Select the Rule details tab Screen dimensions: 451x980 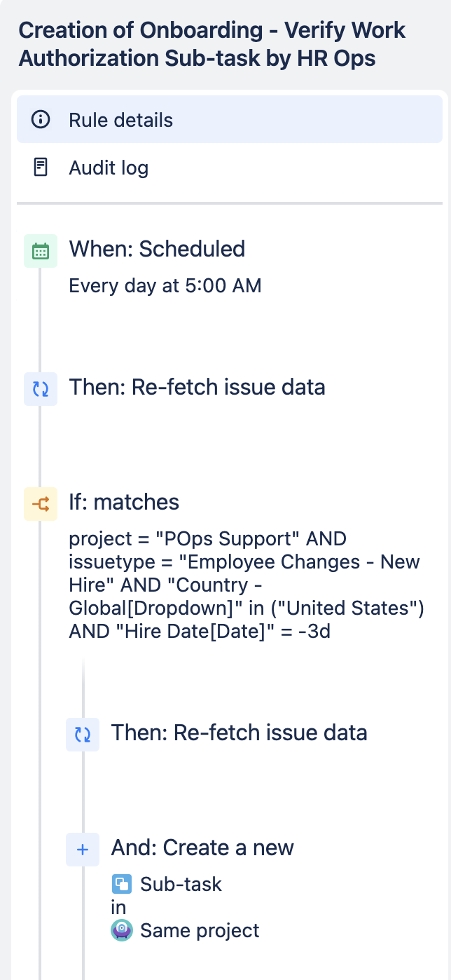[120, 119]
